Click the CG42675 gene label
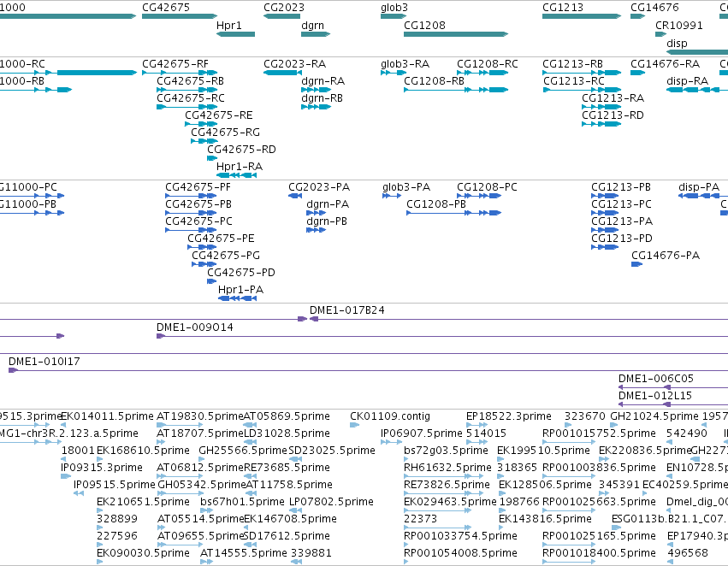Viewport: 728px width, 566px height. (166, 8)
